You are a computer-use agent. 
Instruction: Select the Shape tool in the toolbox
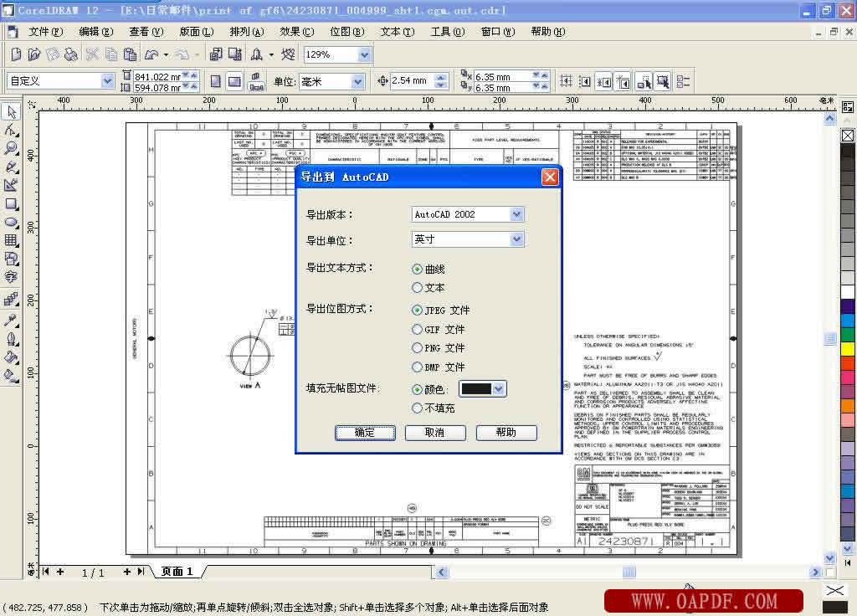point(11,130)
